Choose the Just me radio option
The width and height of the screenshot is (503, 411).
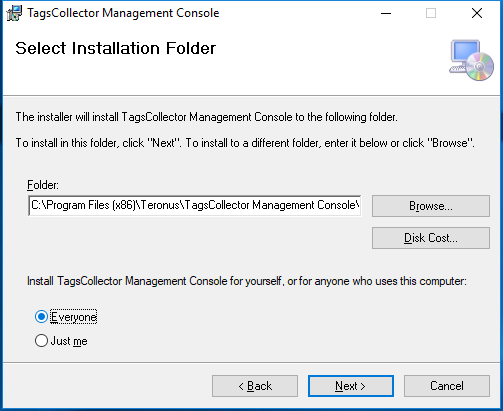tap(41, 341)
